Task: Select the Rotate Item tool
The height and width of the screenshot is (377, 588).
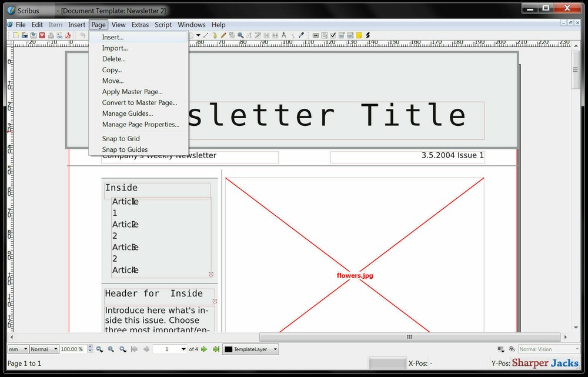Action: tap(231, 35)
